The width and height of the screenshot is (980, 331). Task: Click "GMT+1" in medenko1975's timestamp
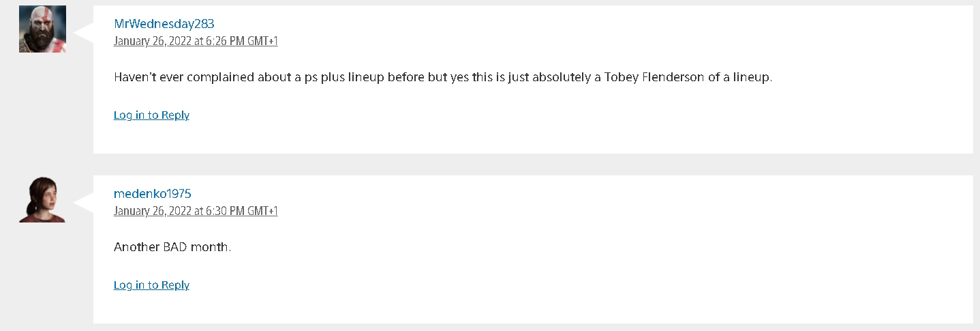tap(262, 211)
